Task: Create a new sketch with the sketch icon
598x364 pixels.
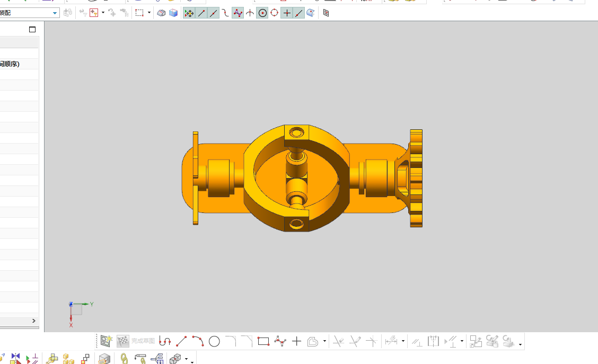Action: coord(106,341)
